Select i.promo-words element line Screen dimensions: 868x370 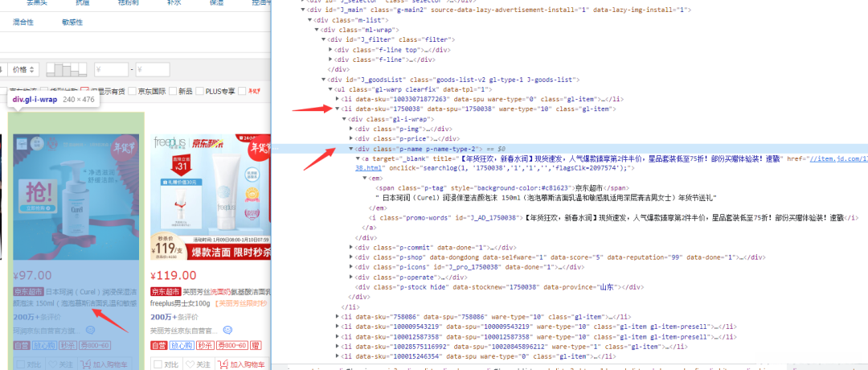click(613, 218)
